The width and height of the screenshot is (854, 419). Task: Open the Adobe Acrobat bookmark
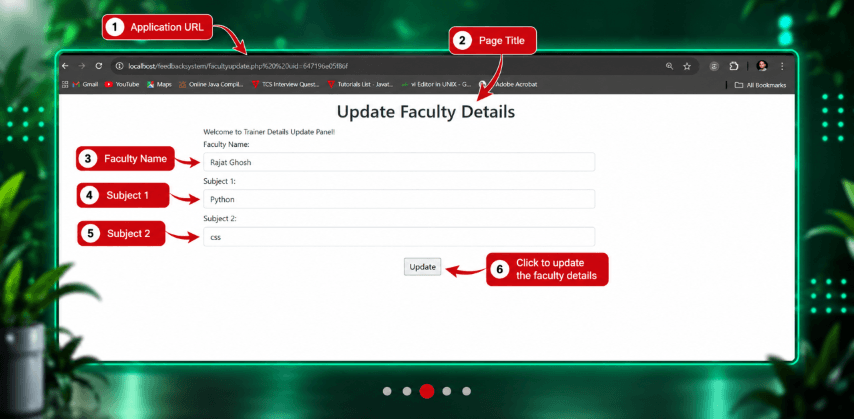pyautogui.click(x=509, y=84)
